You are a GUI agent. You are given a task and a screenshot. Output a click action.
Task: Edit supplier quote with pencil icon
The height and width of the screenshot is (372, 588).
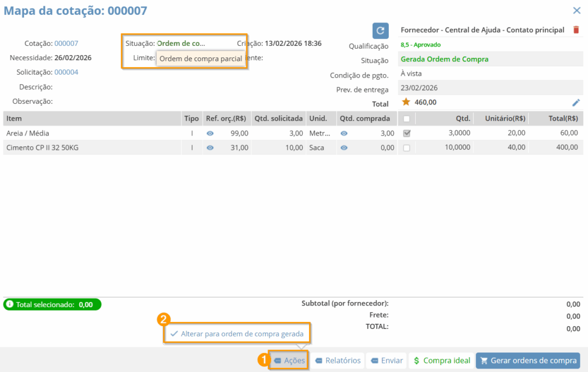[576, 102]
